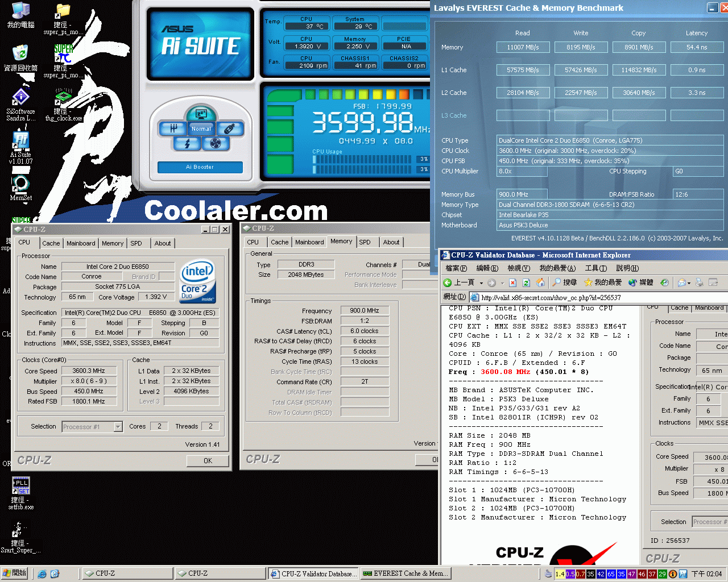Select the Recycle Bin desktop icon
This screenshot has height=582, width=728.
(x=20, y=59)
